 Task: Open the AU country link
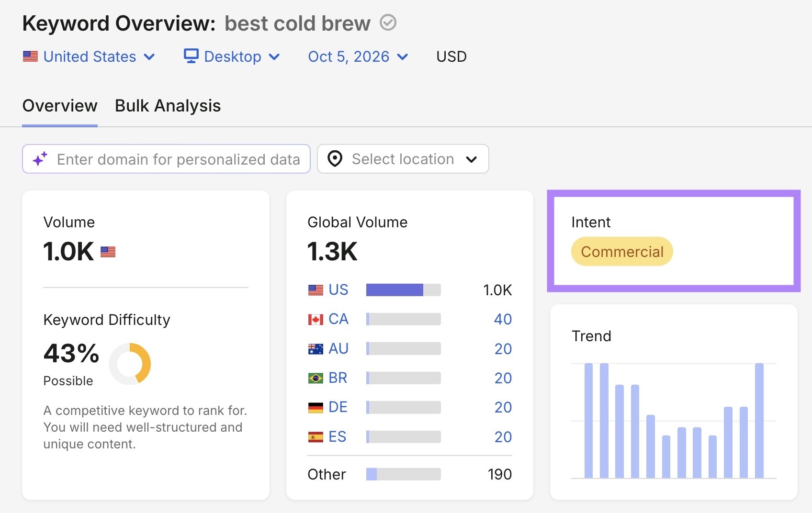[338, 349]
